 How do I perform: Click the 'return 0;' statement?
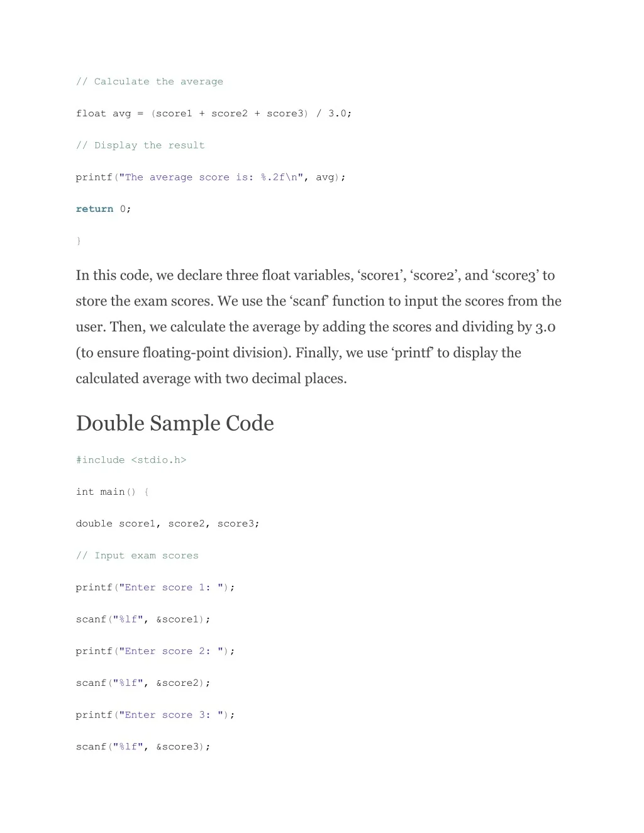tap(103, 209)
